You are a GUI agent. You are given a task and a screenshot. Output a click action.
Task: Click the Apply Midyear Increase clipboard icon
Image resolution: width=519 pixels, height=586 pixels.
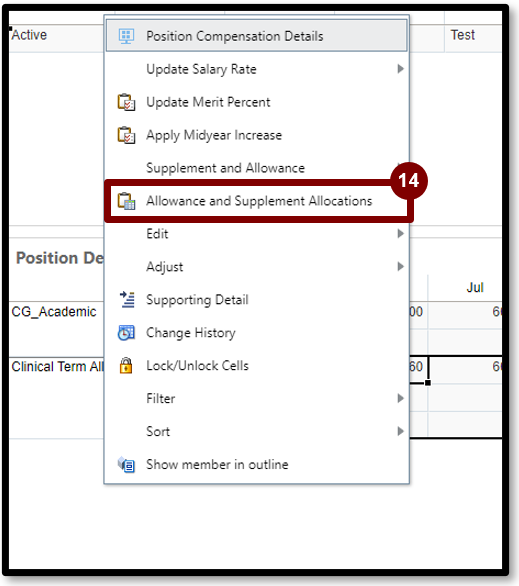tap(126, 135)
